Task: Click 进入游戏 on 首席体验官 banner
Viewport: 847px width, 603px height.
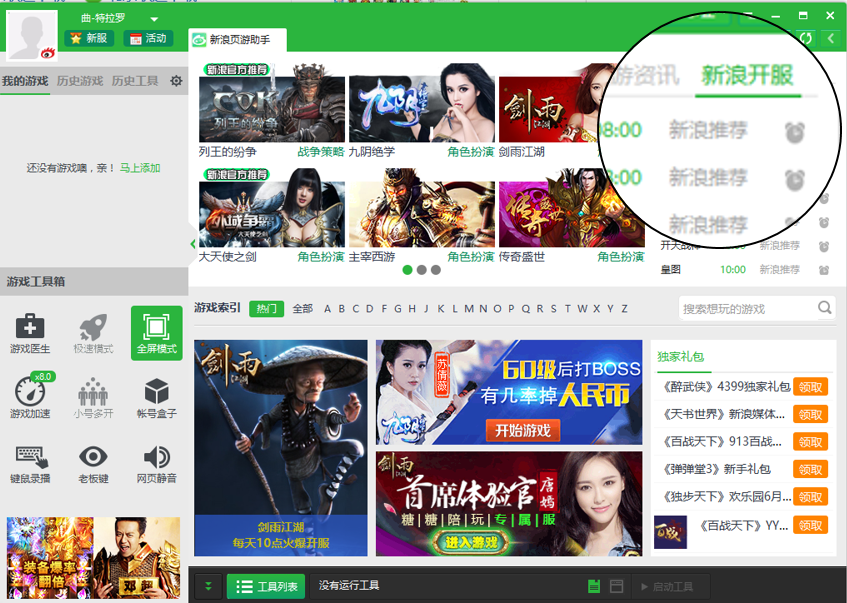Action: pos(471,542)
